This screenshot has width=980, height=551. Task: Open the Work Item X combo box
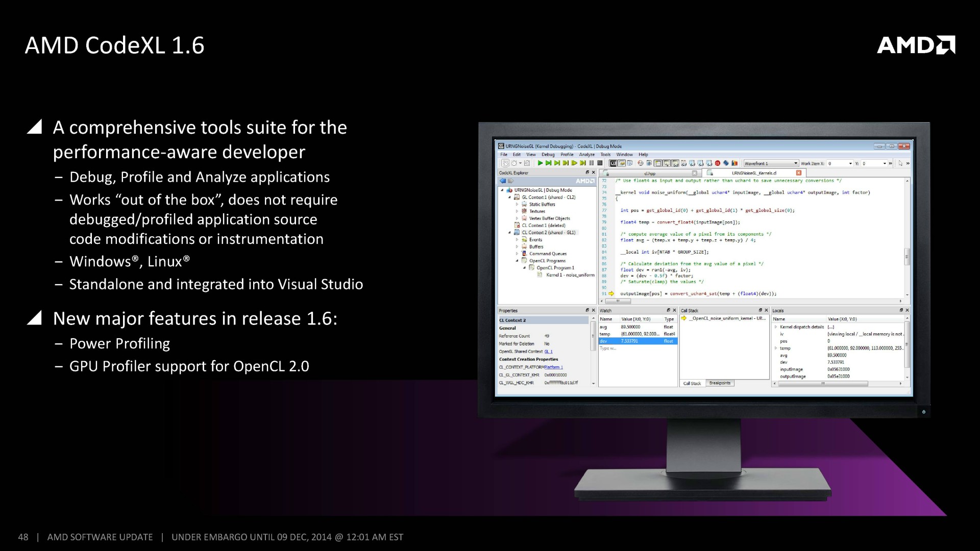pos(850,164)
